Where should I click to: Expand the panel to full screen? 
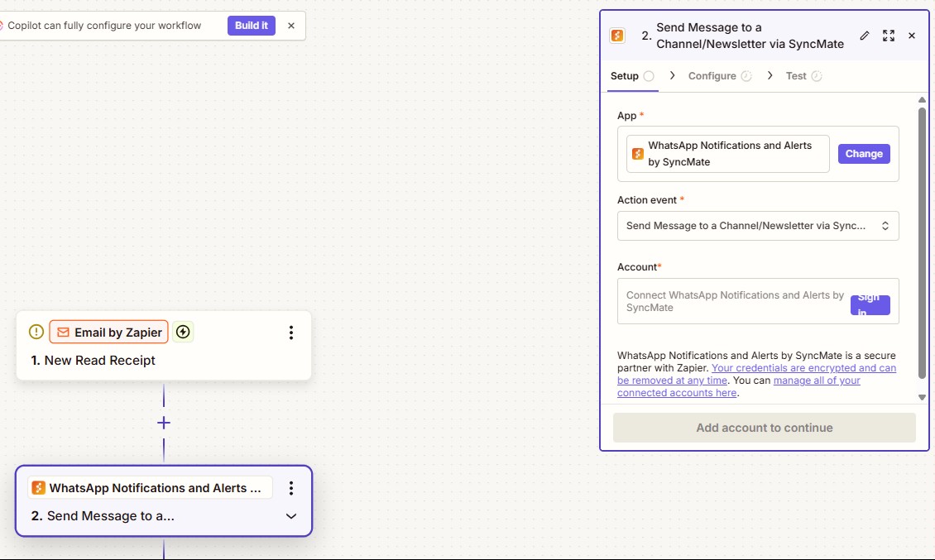click(889, 36)
